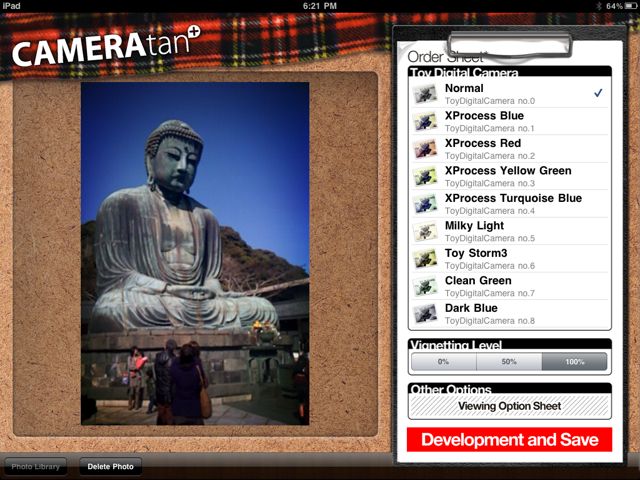Click the text ToyDigitalCamera no.6
The height and width of the screenshot is (480, 640).
point(490,266)
